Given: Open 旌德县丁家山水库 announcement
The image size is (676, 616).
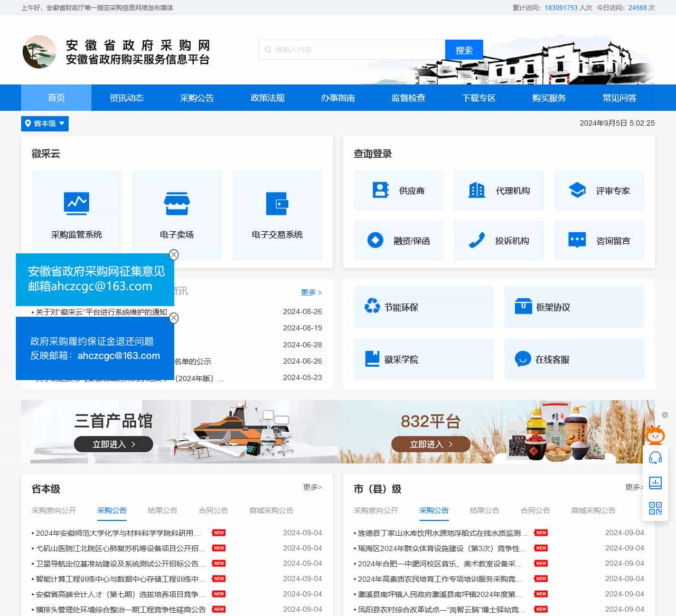Looking at the screenshot, I should (x=443, y=533).
